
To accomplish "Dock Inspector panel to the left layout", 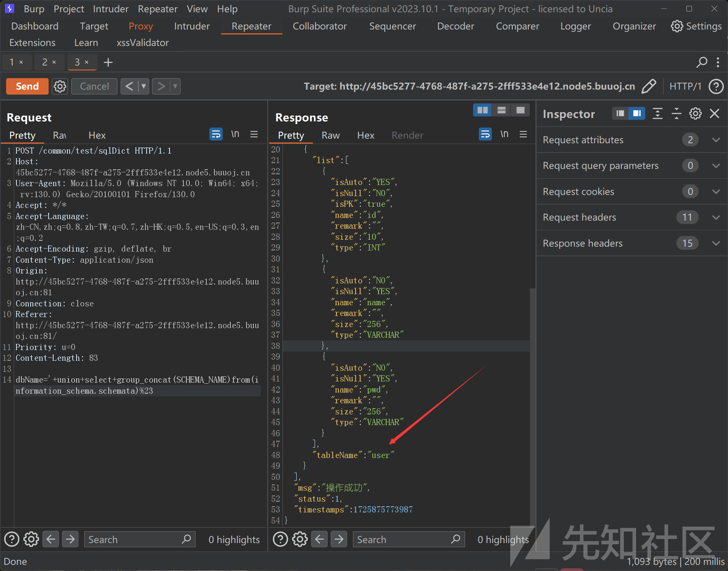I will point(620,113).
